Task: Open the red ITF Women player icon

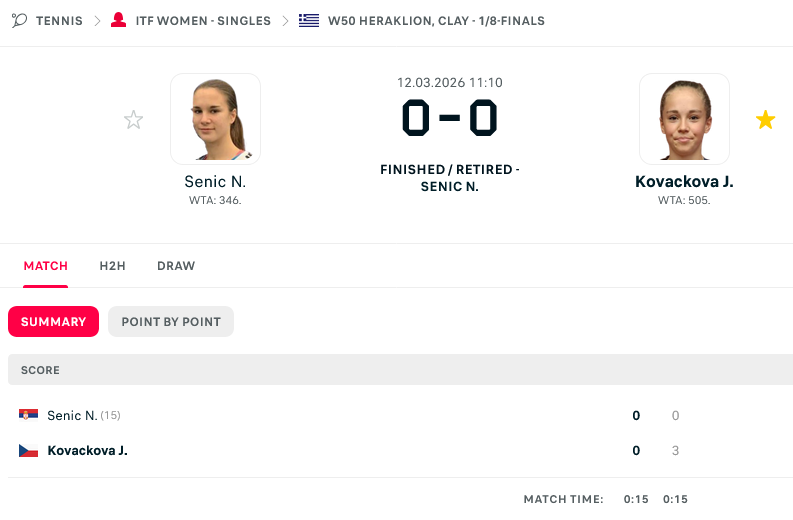Action: [x=118, y=20]
